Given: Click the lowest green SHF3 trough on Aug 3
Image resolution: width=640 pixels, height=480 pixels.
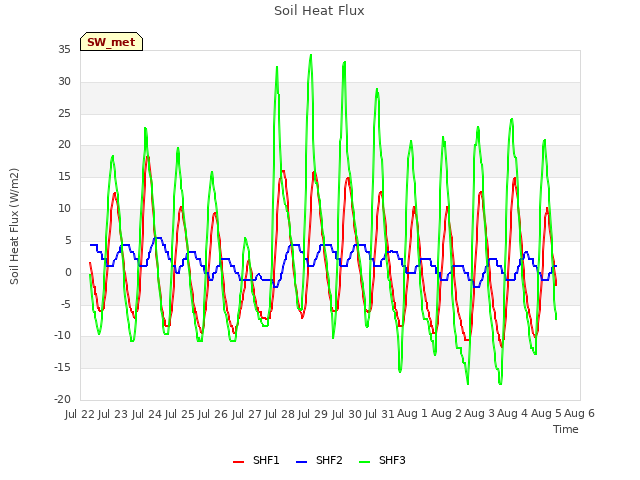Looking at the screenshot, I should (500, 384).
